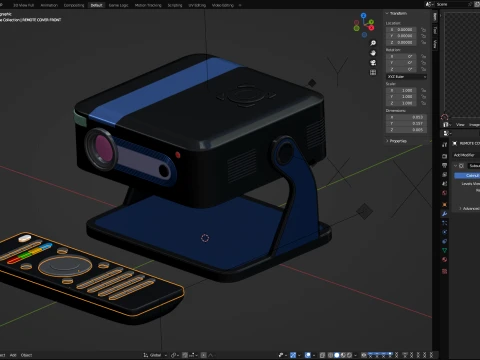Lock the Rotation Z value
The height and width of the screenshot is (360, 480).
coord(423,69)
